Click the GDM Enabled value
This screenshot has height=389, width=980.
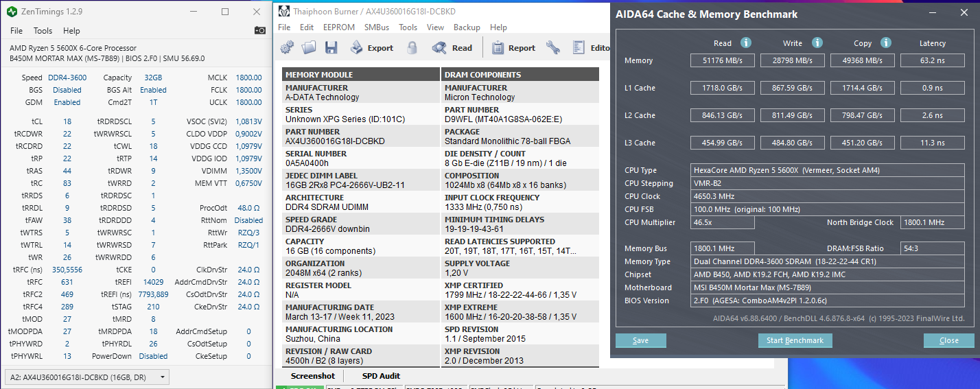point(67,102)
